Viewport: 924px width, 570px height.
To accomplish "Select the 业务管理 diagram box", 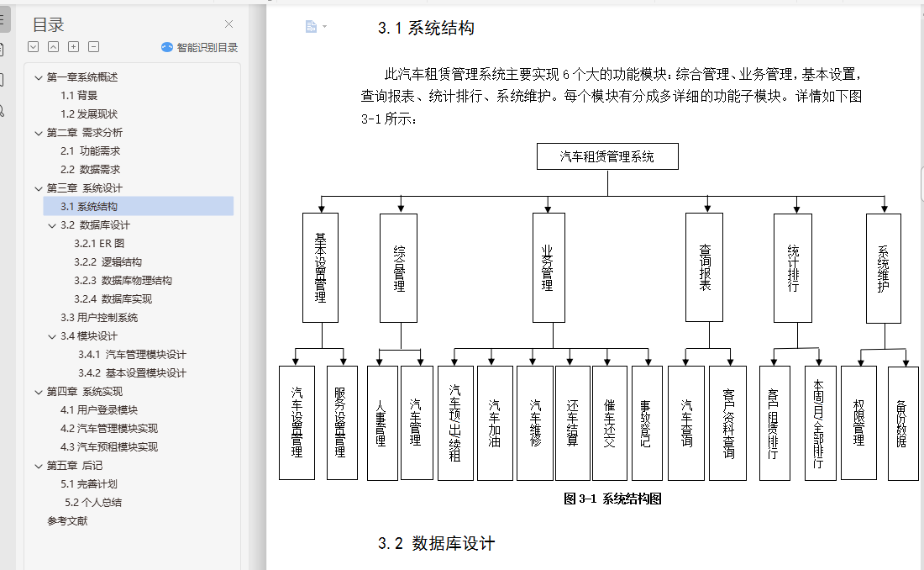I will [x=549, y=268].
